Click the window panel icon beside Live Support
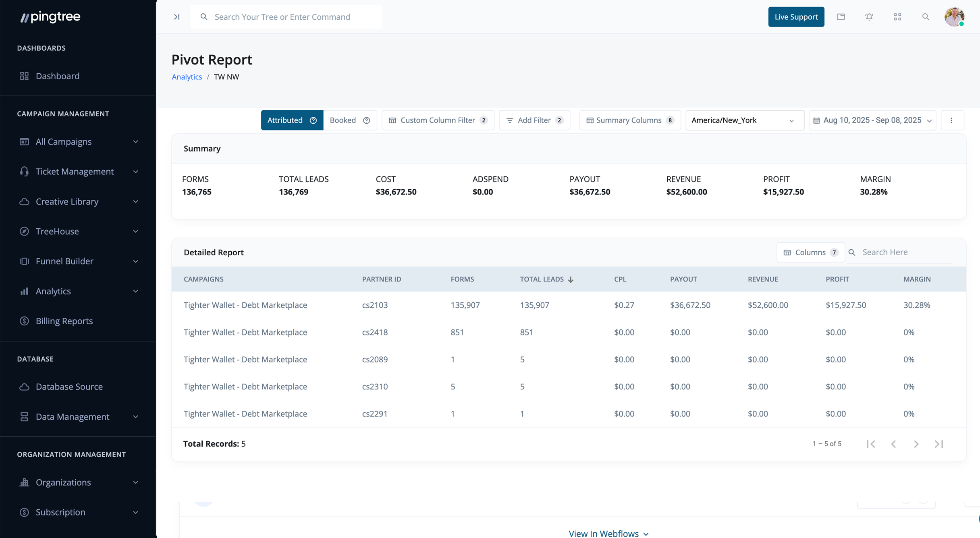The height and width of the screenshot is (538, 980). pyautogui.click(x=841, y=17)
